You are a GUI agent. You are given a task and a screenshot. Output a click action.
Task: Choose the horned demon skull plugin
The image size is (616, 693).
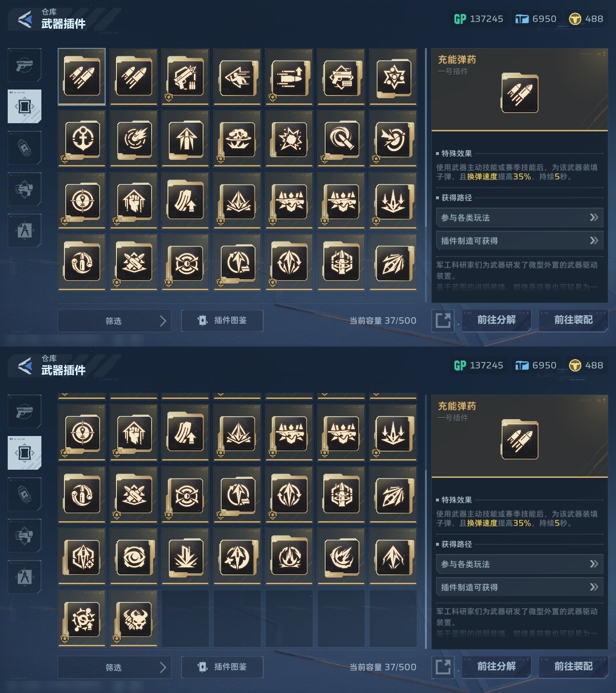[134, 619]
